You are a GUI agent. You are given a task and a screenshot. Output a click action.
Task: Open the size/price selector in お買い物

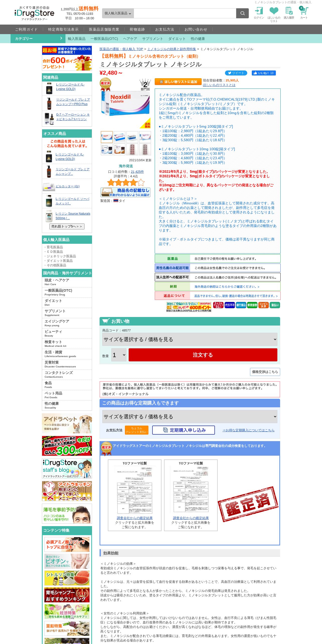click(x=190, y=339)
